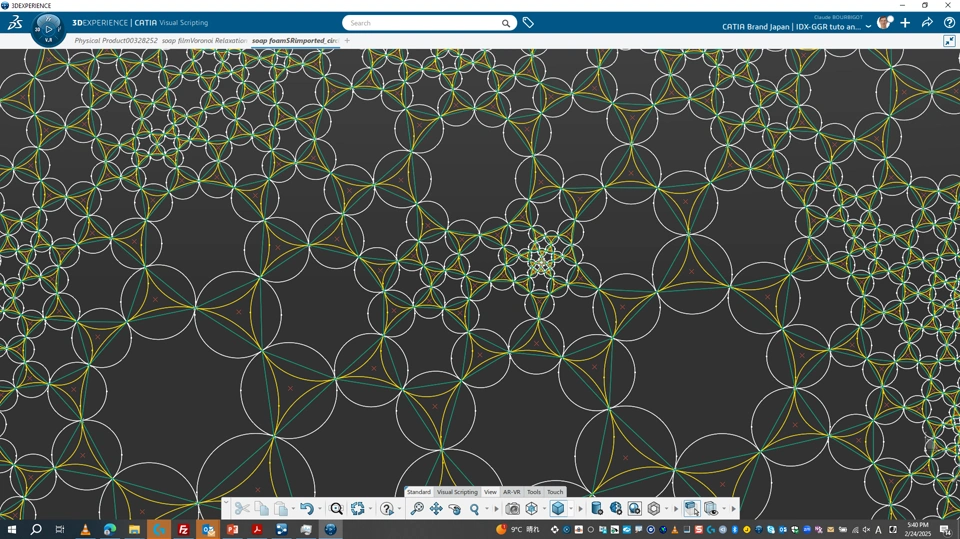Open the AR-VR toolbar tab
This screenshot has width=960, height=539.
click(511, 492)
